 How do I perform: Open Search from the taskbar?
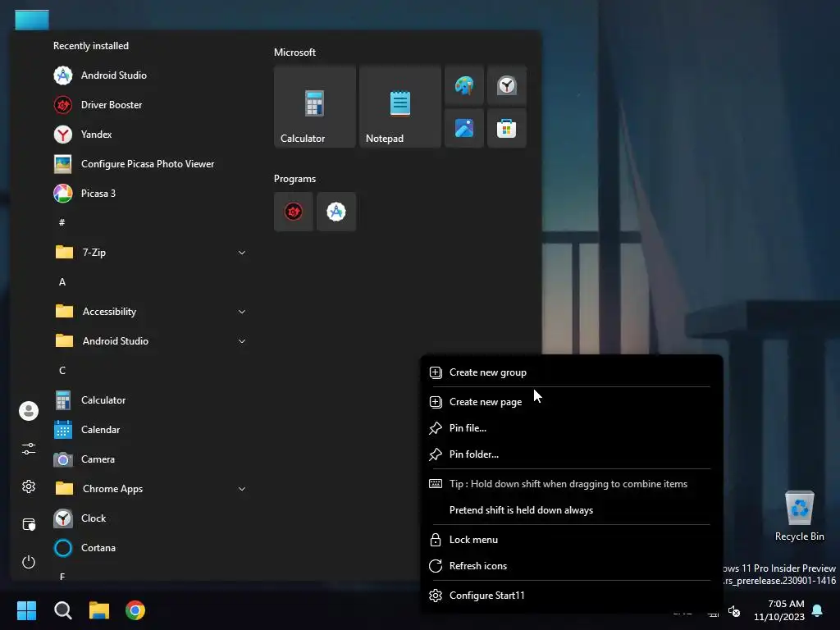click(x=63, y=610)
